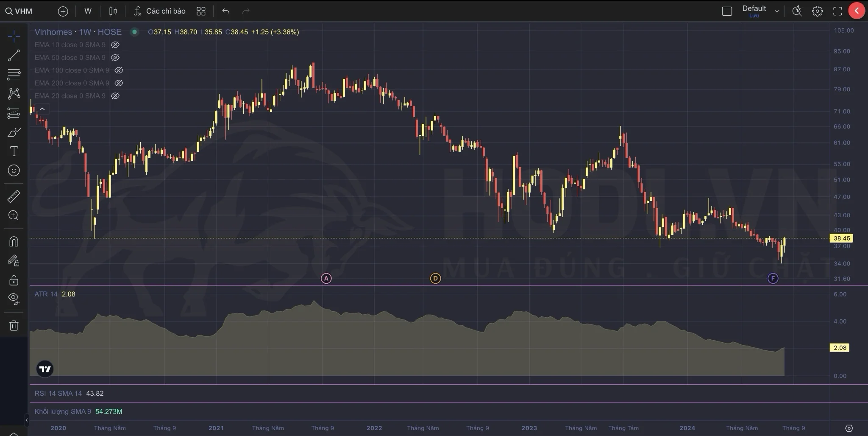The width and height of the screenshot is (868, 436).
Task: Click ATR value label 2.08 on scale
Action: point(840,347)
